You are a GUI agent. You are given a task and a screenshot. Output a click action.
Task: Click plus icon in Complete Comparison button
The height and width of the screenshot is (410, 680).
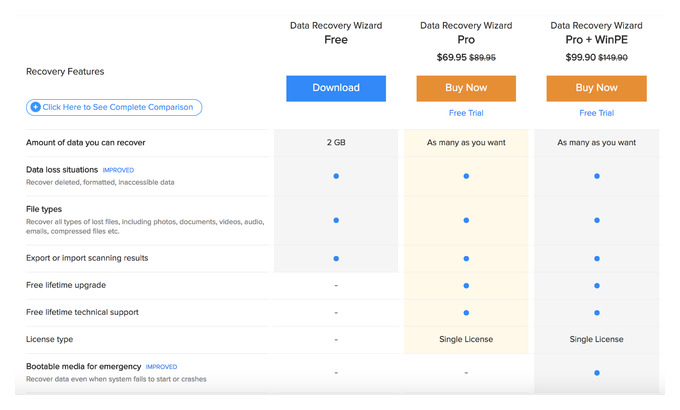[36, 107]
